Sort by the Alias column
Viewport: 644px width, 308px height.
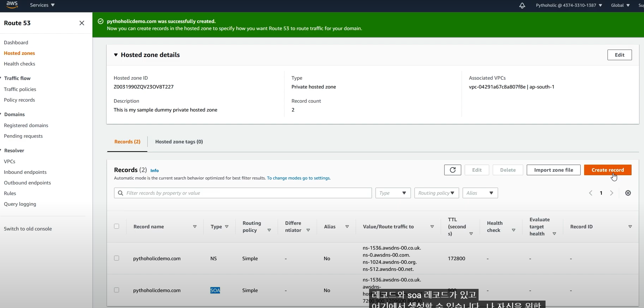click(x=347, y=227)
